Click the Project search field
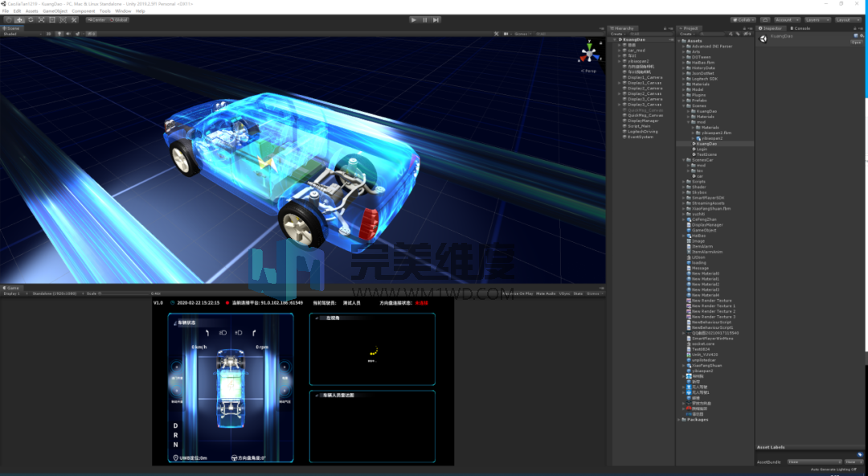This screenshot has height=476, width=868. tap(713, 34)
